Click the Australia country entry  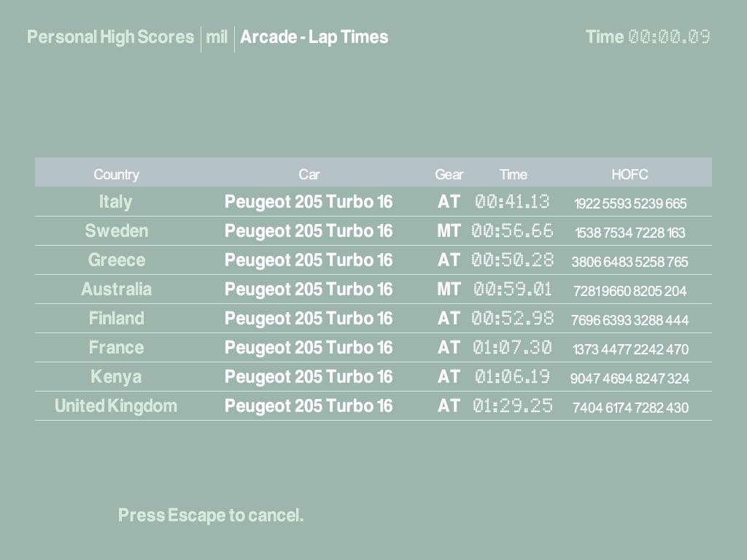pyautogui.click(x=116, y=289)
